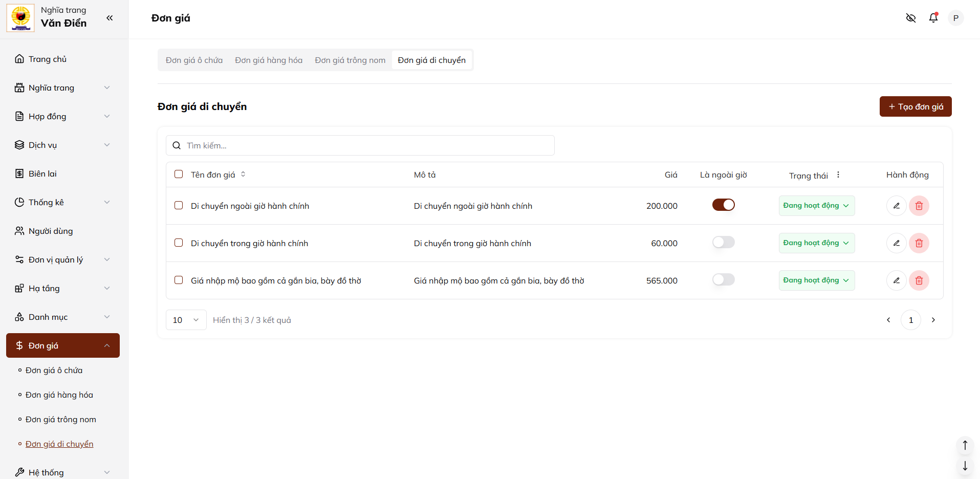Image resolution: width=980 pixels, height=479 pixels.
Task: Tick checkbox for 'Giá nhập mộ' row
Action: pos(179,280)
